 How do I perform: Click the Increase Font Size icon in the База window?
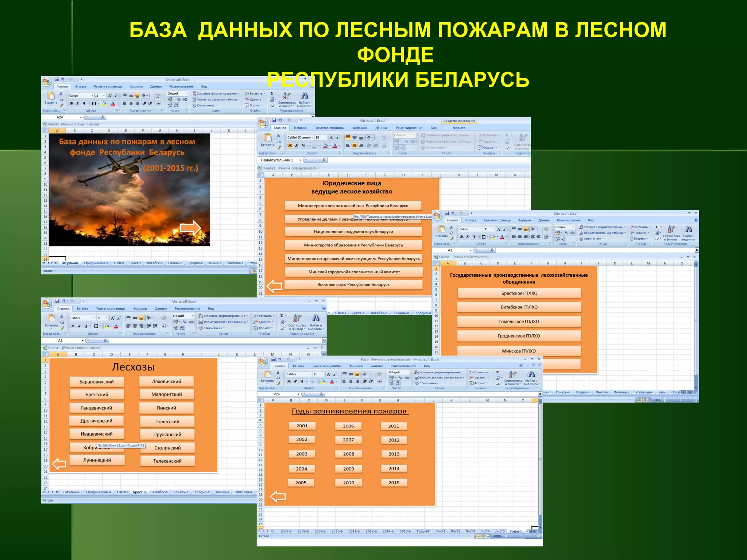coord(329,374)
